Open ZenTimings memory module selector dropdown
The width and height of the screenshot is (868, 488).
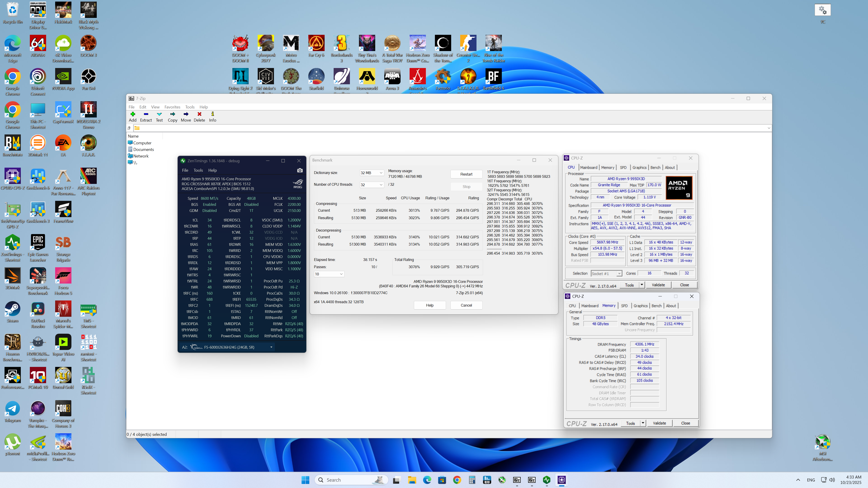point(271,347)
